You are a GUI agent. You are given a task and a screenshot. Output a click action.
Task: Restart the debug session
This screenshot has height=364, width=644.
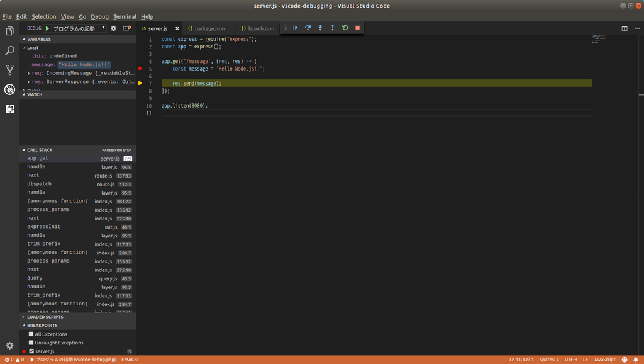(x=345, y=28)
